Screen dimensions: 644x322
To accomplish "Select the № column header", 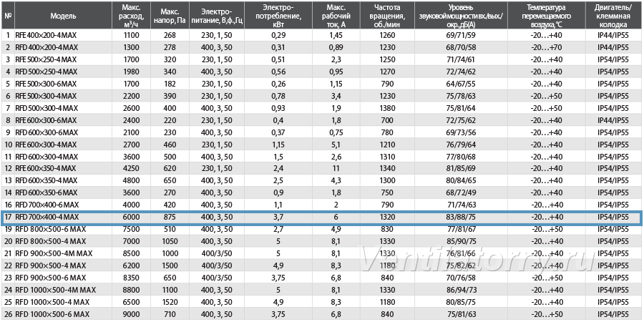I will pyautogui.click(x=8, y=16).
